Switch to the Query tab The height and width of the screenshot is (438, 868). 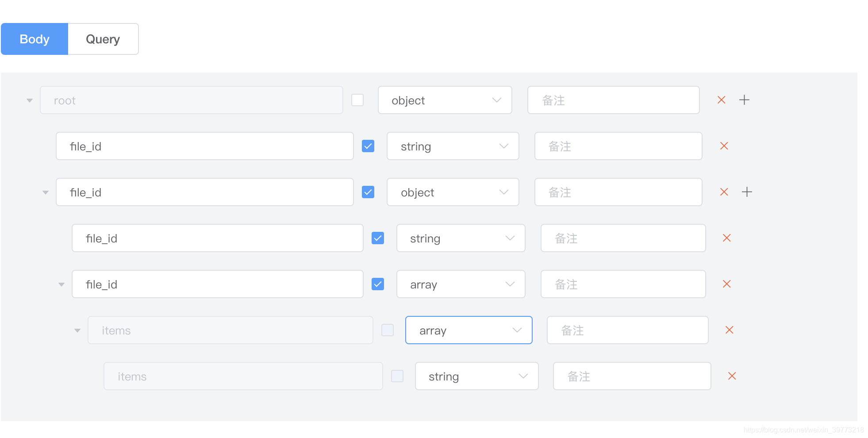coord(103,39)
